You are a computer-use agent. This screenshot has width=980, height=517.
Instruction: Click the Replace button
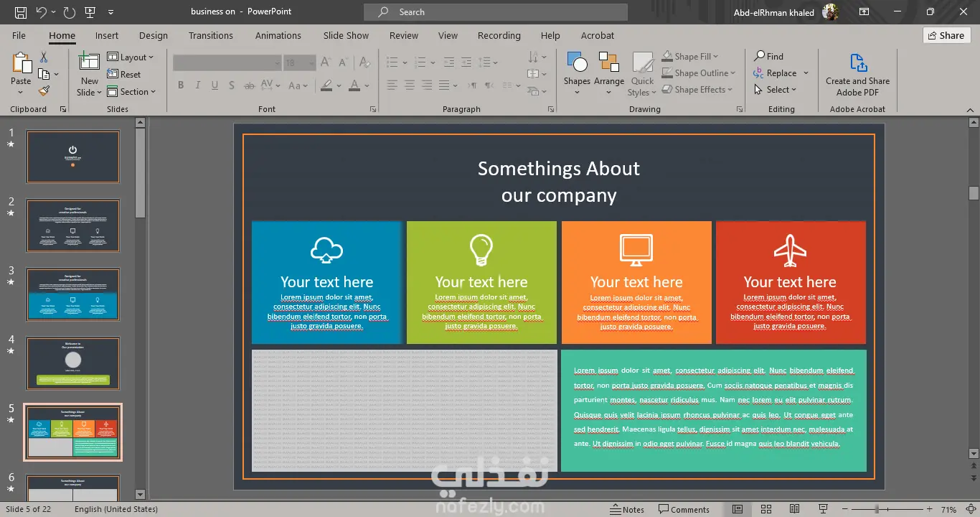pos(781,73)
